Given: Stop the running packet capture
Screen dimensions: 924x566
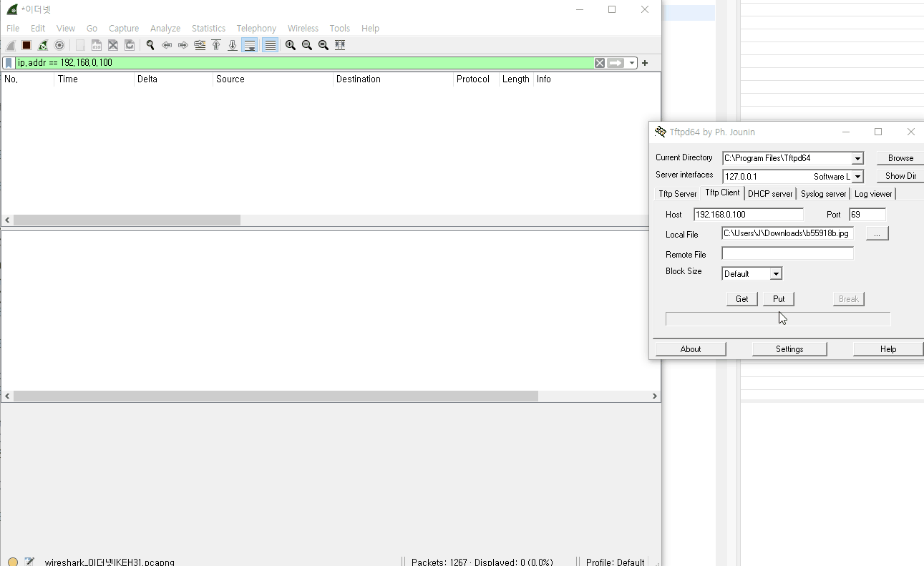Looking at the screenshot, I should pyautogui.click(x=26, y=45).
